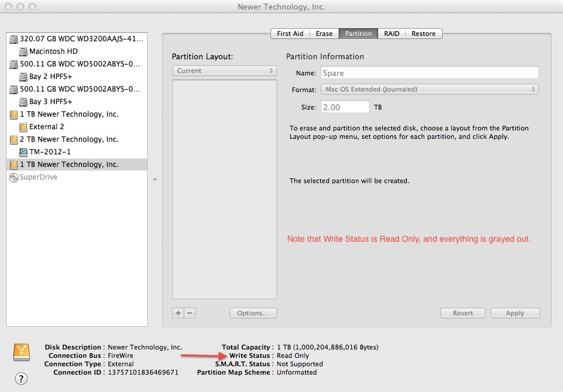Click the Total Capacity 1 TB value
Viewport: 563px width, 392px height.
click(327, 348)
